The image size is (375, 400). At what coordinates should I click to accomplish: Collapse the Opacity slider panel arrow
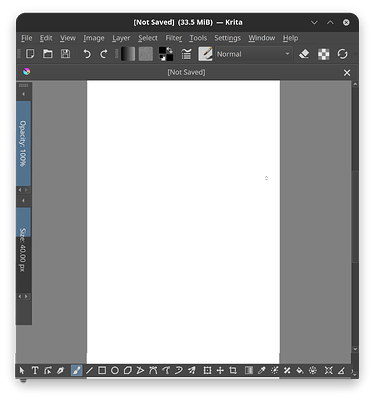pyautogui.click(x=23, y=94)
